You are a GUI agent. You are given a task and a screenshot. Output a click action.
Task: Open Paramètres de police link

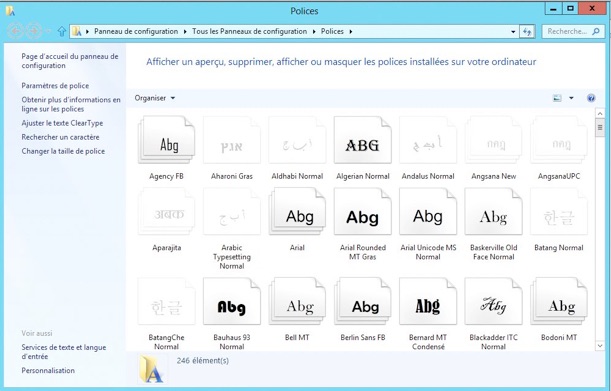point(55,86)
